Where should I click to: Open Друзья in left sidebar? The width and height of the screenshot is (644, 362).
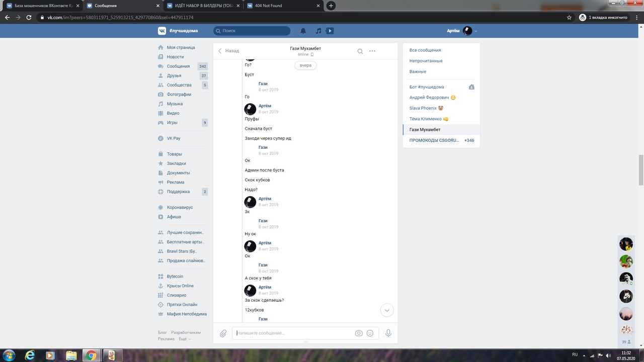pyautogui.click(x=174, y=75)
